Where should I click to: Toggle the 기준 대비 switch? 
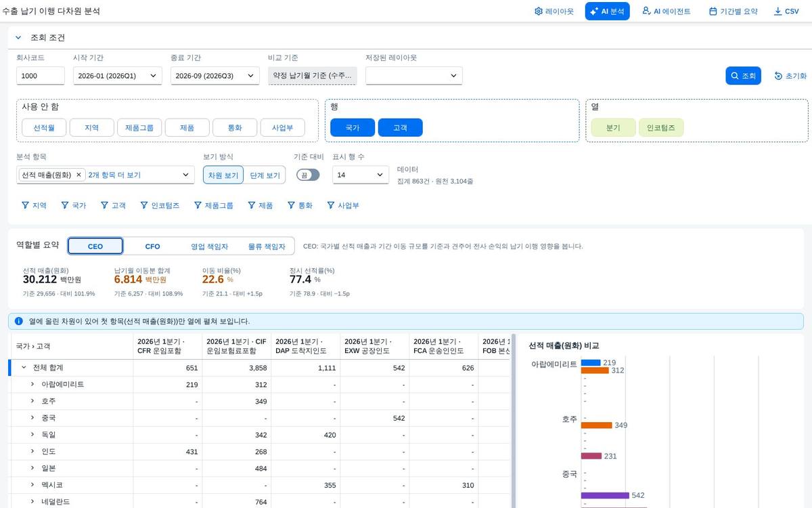tap(308, 175)
